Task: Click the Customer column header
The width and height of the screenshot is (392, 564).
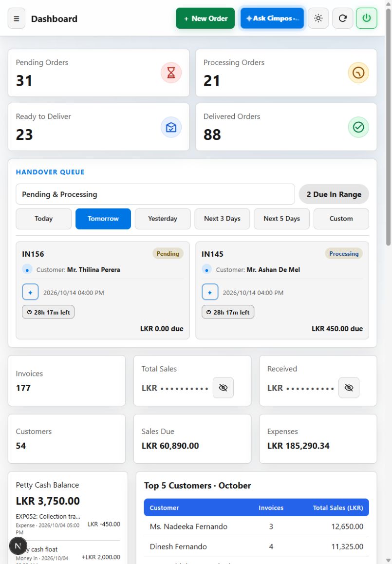Action: pyautogui.click(x=165, y=508)
